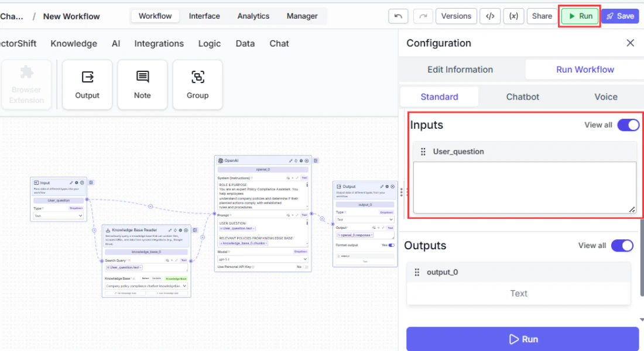644x351 pixels.
Task: Select the Run Workflow tab
Action: pyautogui.click(x=585, y=70)
